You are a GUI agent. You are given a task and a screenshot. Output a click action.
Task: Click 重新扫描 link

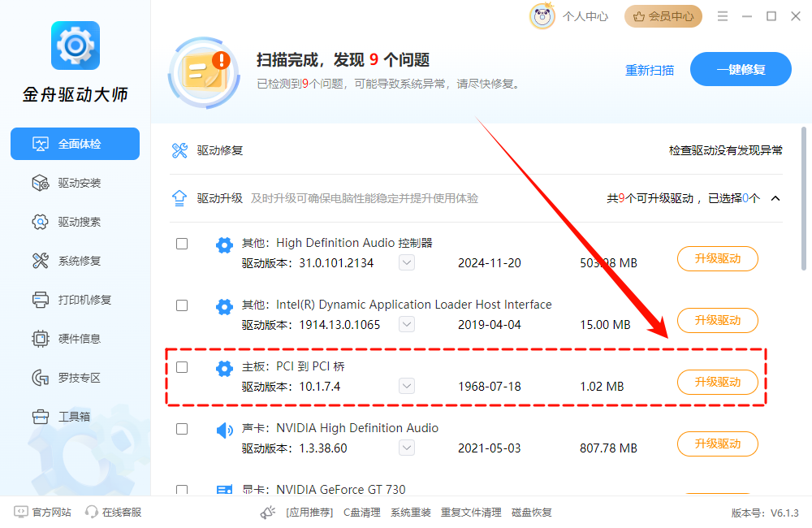(x=650, y=70)
